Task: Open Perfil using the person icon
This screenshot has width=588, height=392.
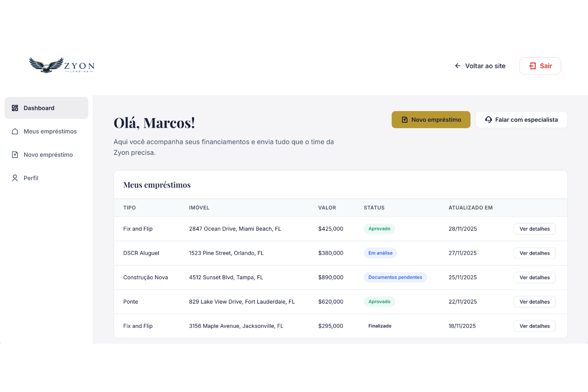Action: (x=15, y=178)
